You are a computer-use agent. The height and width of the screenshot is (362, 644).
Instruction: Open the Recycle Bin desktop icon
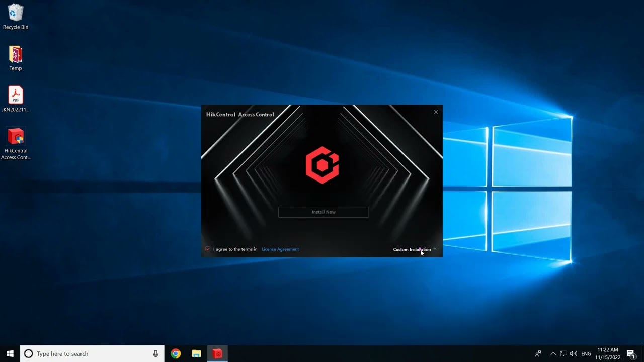(x=16, y=17)
